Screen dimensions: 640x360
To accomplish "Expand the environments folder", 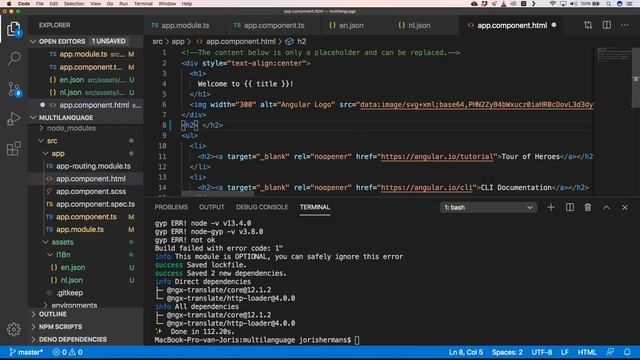I will [x=74, y=305].
